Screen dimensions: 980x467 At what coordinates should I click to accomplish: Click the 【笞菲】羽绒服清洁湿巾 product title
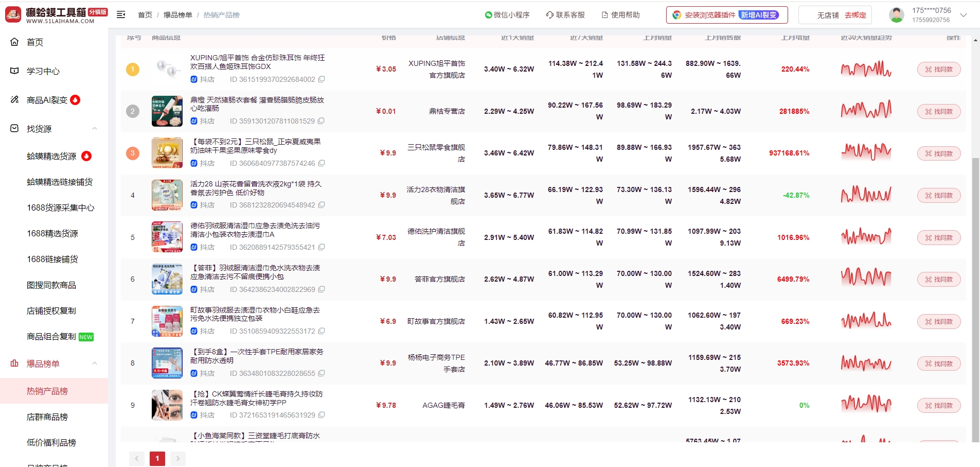coord(256,272)
